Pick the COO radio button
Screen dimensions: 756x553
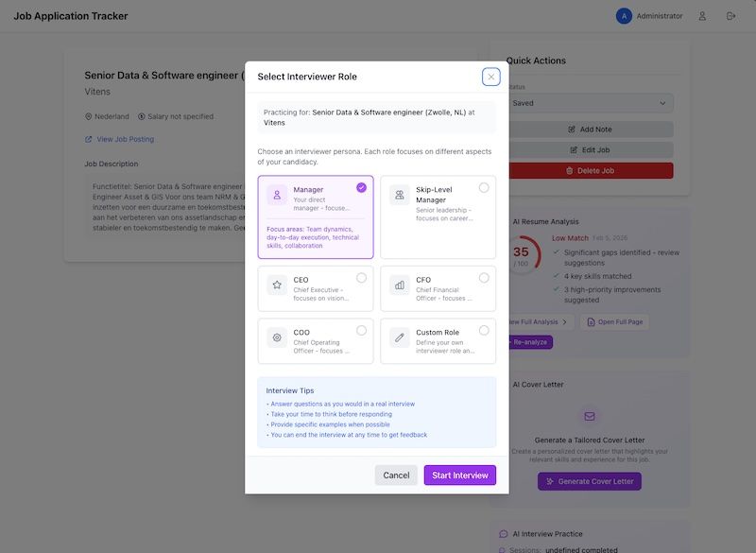click(361, 330)
